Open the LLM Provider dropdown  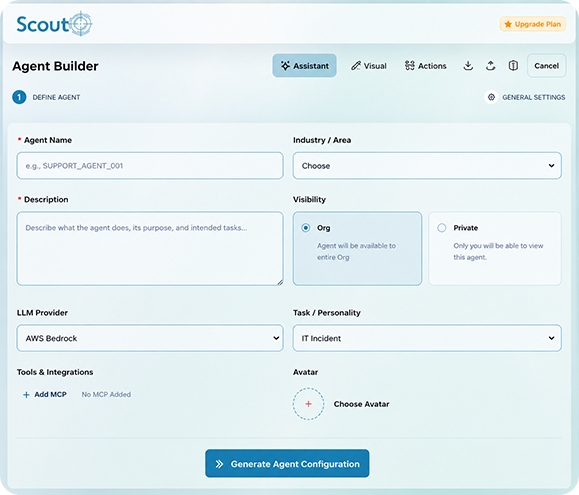point(150,338)
